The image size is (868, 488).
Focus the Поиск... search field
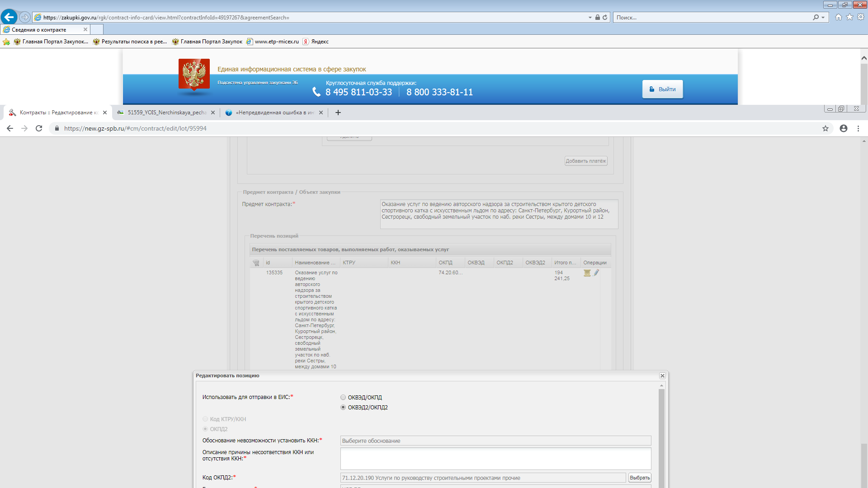tap(712, 18)
